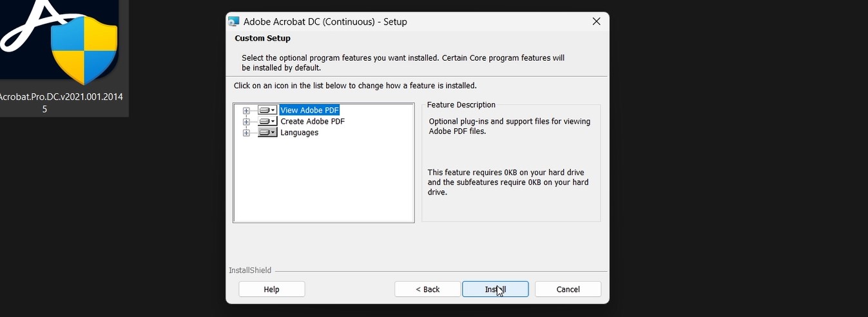Open the Languages drive icon dropdown

coord(267,132)
